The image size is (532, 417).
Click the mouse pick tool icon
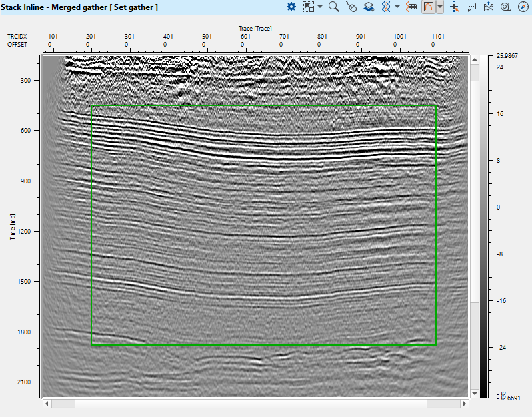click(x=352, y=7)
